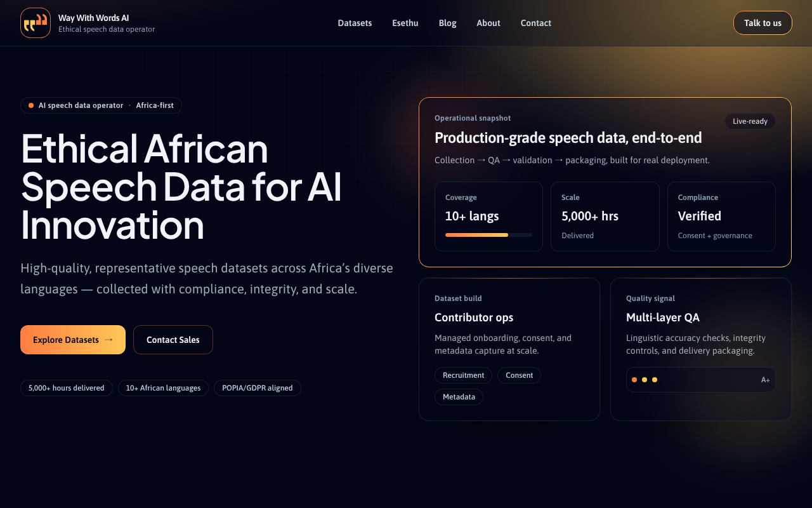Open the Contact nav link

tap(535, 23)
